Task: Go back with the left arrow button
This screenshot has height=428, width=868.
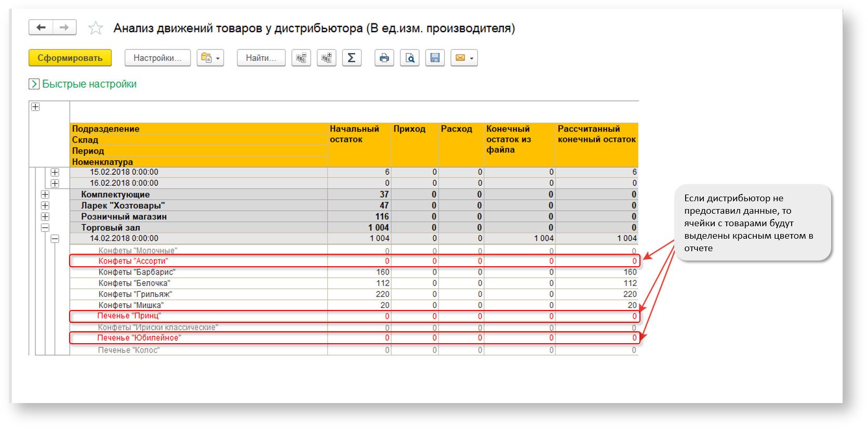Action: coord(41,28)
